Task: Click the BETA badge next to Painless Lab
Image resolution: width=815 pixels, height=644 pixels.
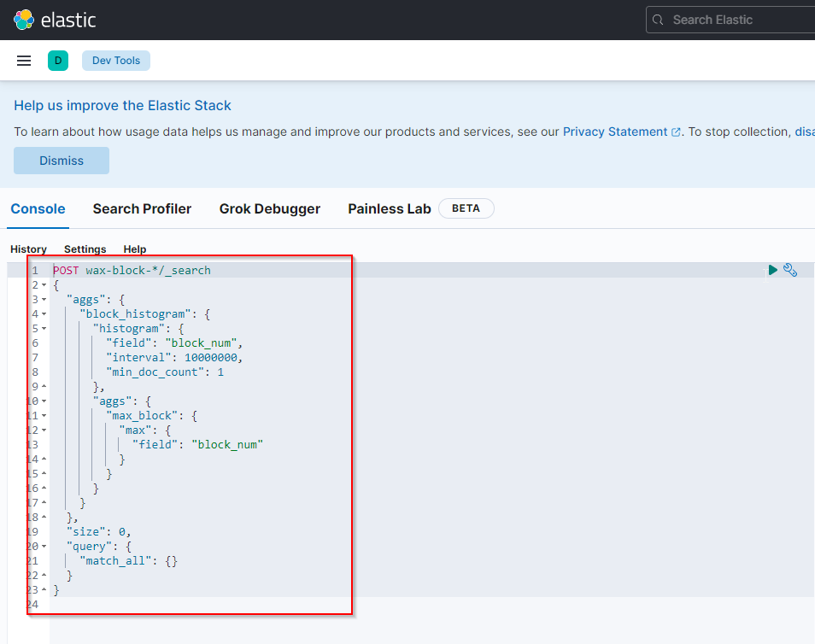Action: coord(466,208)
